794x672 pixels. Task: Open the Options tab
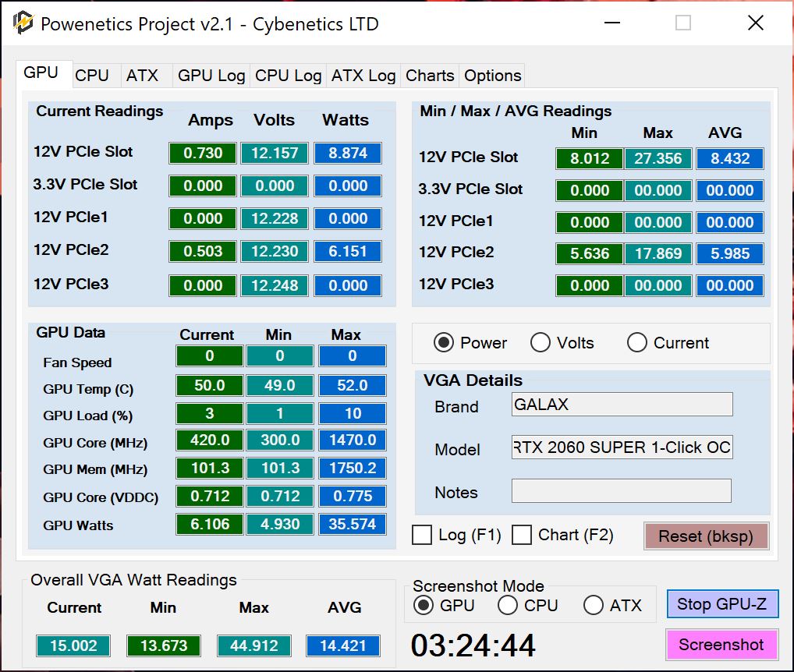pyautogui.click(x=493, y=76)
